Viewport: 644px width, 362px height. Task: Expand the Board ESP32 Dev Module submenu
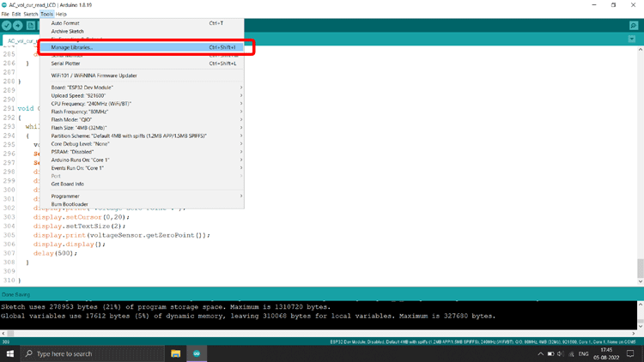click(142, 87)
